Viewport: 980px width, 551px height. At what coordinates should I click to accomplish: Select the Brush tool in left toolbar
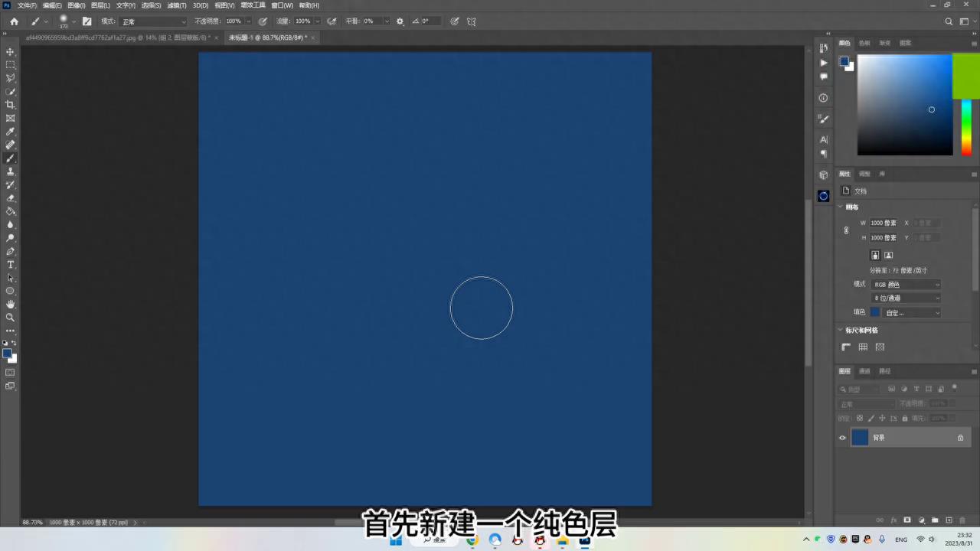pyautogui.click(x=11, y=158)
